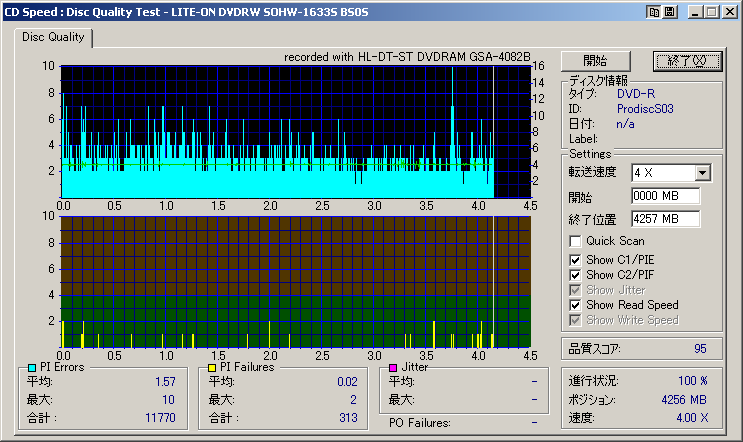Viewport: 743px width, 442px height.
Task: Toggle the Show Write Speed checkbox
Action: 575,320
